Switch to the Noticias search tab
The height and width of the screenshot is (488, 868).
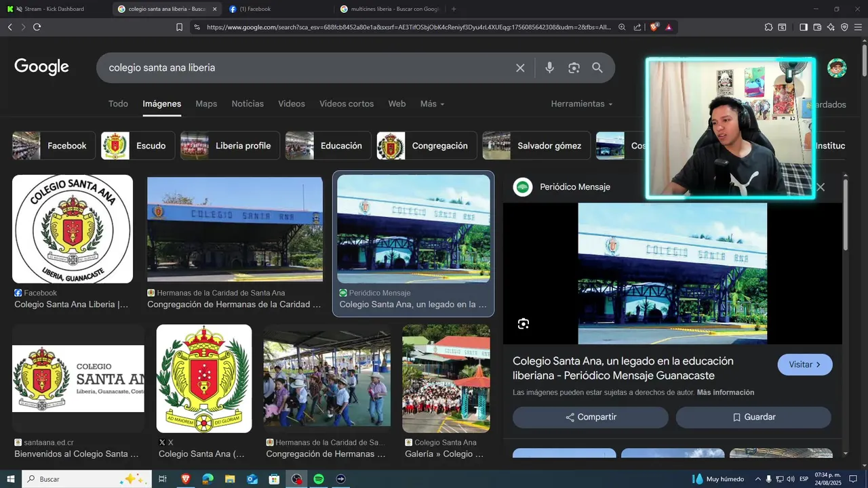[248, 104]
